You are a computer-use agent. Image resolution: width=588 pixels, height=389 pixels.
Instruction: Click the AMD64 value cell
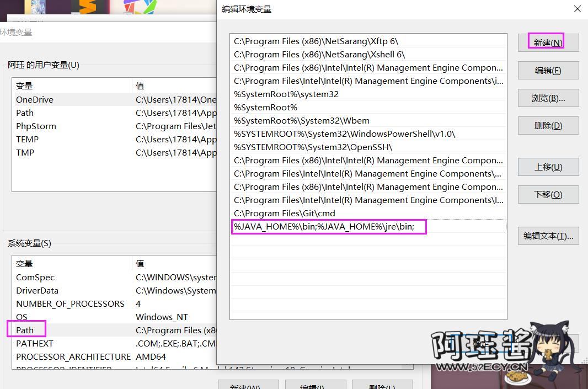(x=151, y=357)
